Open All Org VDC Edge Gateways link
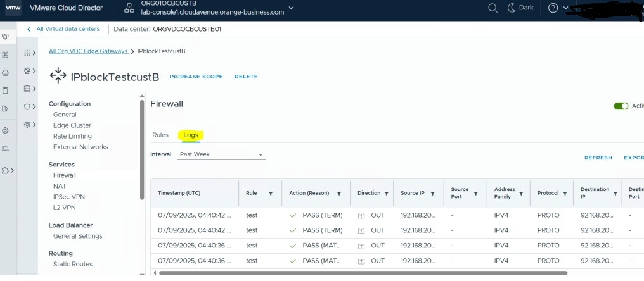644x281 pixels. click(88, 51)
